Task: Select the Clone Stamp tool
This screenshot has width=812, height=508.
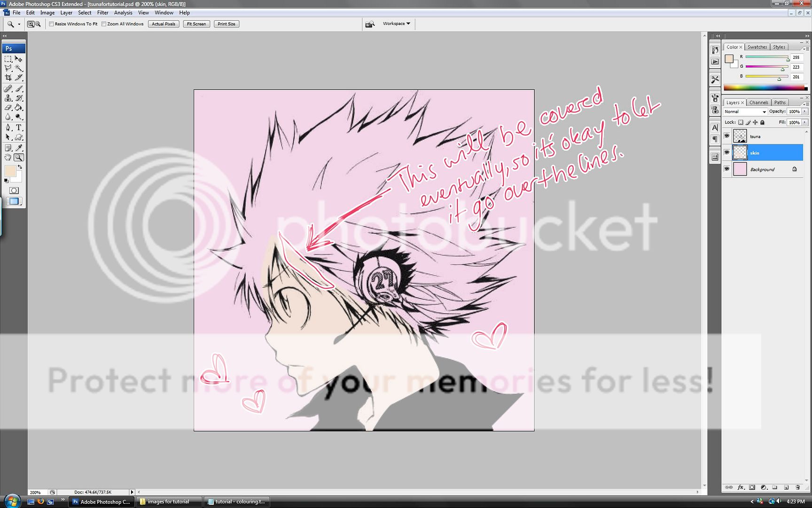Action: (8, 98)
